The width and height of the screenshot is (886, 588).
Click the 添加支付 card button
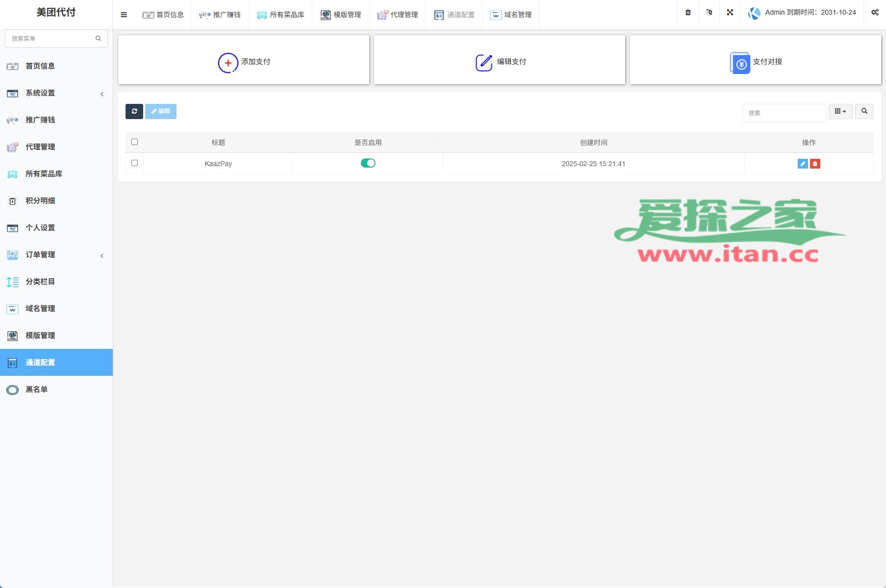tap(244, 62)
